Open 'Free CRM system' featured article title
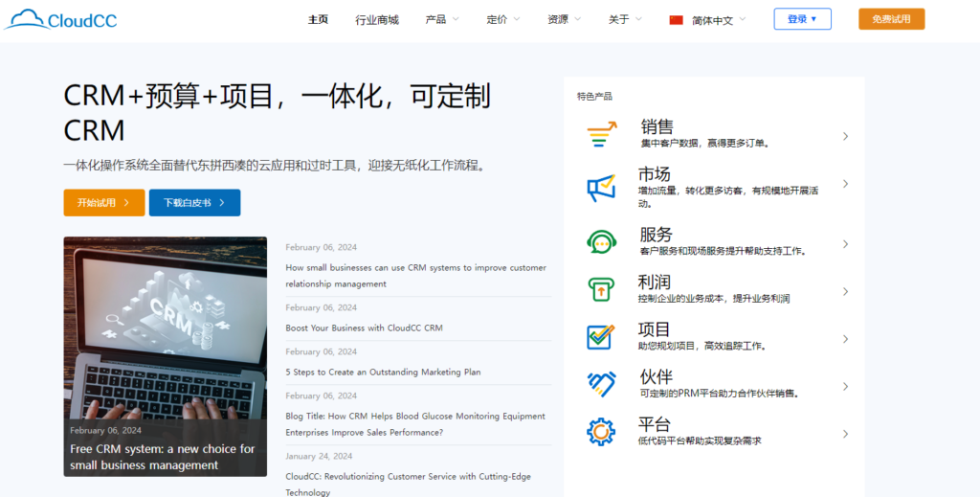 163,457
